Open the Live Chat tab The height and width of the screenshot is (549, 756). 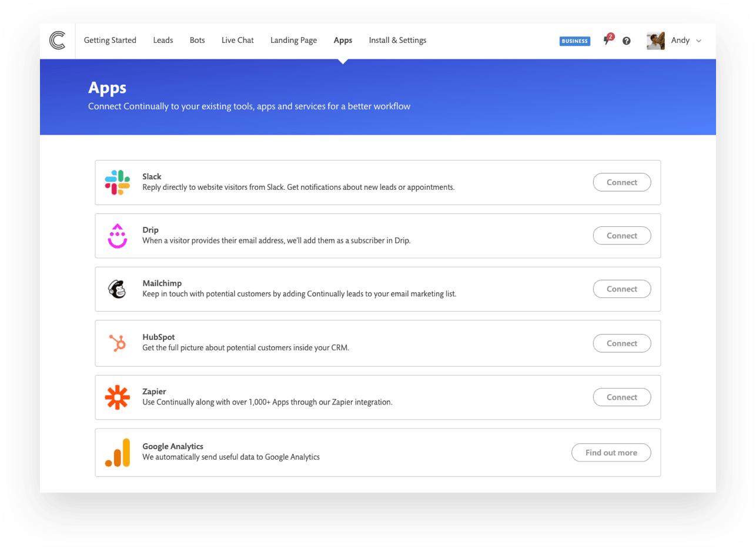point(237,41)
